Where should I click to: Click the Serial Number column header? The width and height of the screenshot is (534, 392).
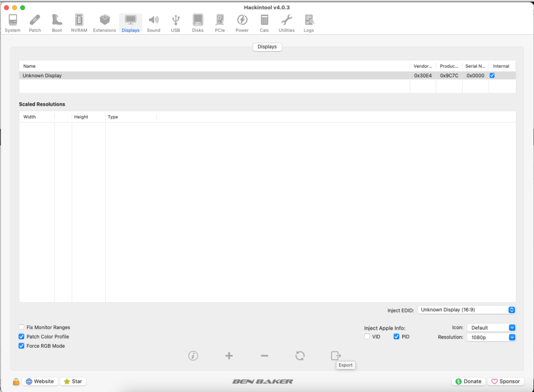pyautogui.click(x=475, y=66)
